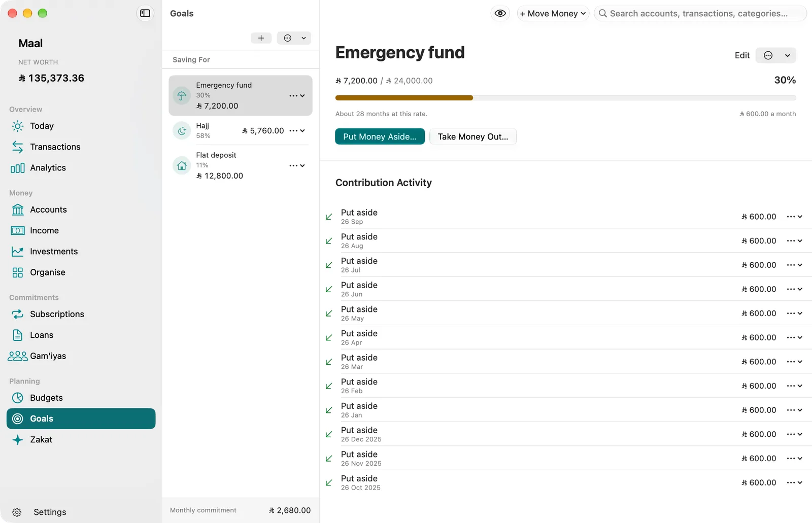This screenshot has height=523, width=812.
Task: Select the Flat deposit house icon
Action: click(x=182, y=165)
